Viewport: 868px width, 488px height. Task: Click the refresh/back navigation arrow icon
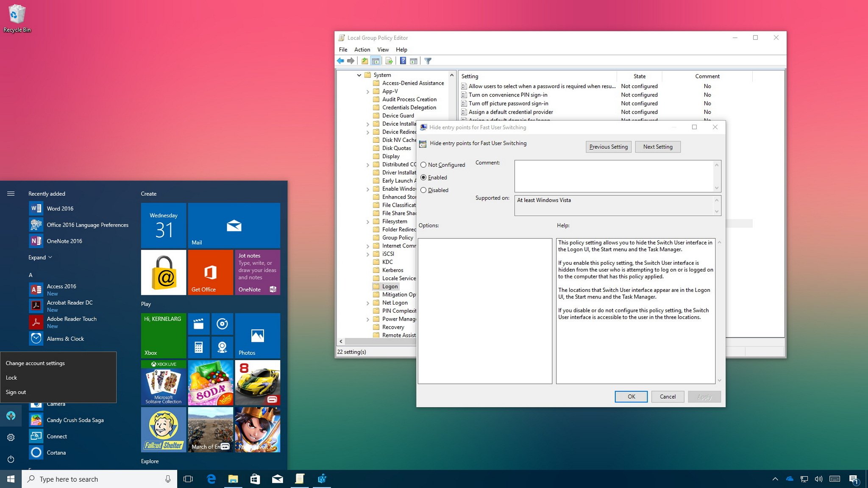(340, 61)
